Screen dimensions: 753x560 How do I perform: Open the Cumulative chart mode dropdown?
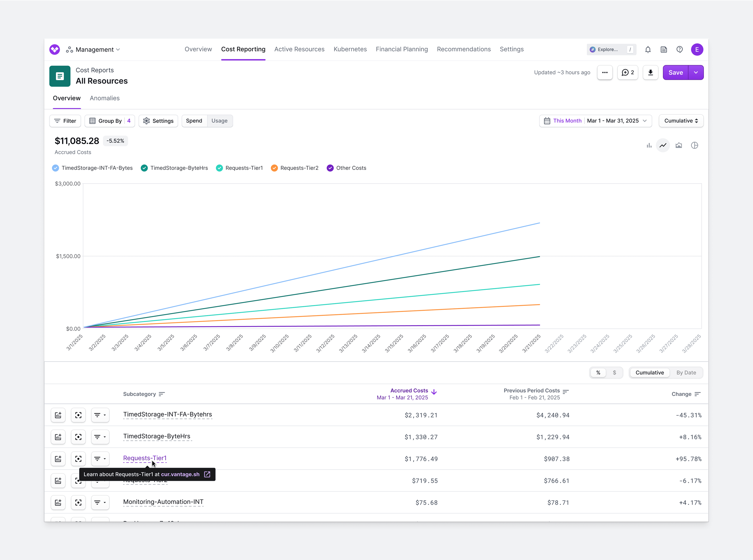click(x=681, y=121)
